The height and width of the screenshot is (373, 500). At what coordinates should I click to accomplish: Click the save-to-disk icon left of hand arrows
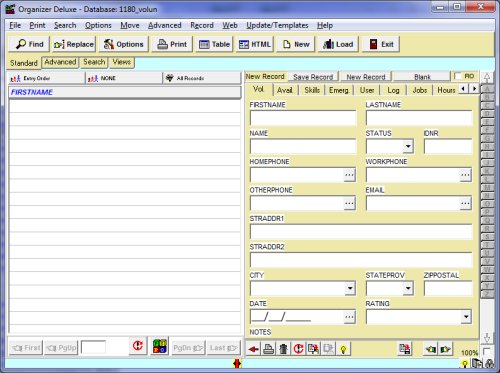[405, 349]
